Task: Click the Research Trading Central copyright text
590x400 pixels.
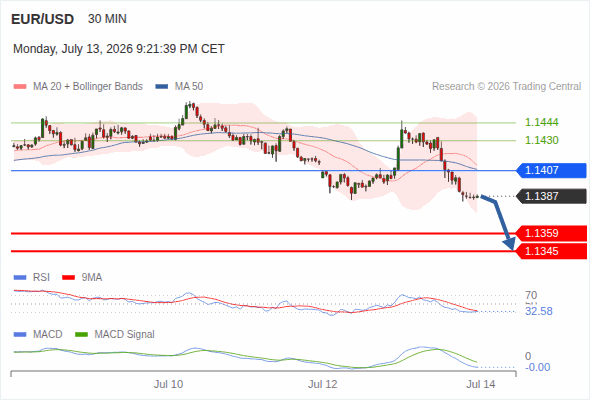Action: pos(506,87)
